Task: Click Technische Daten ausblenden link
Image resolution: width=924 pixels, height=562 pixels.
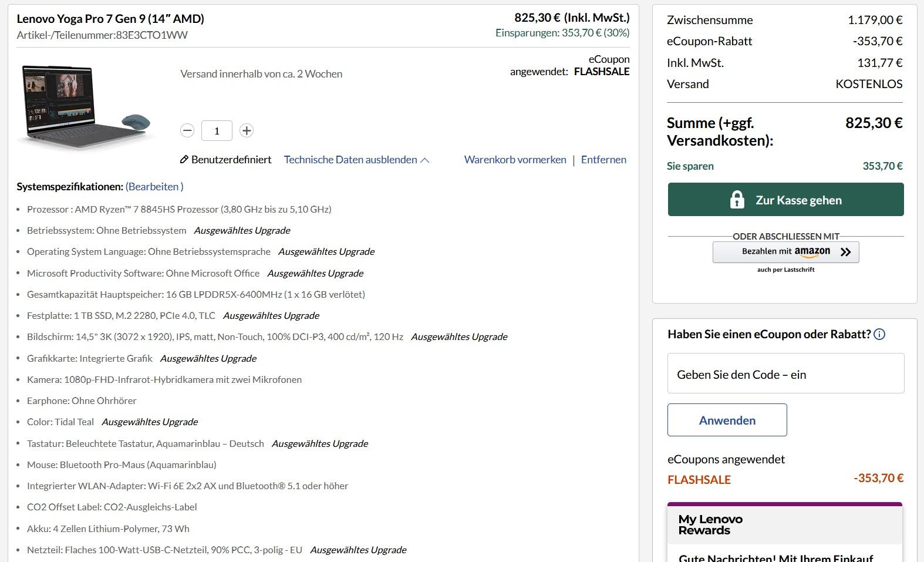Action: click(350, 160)
